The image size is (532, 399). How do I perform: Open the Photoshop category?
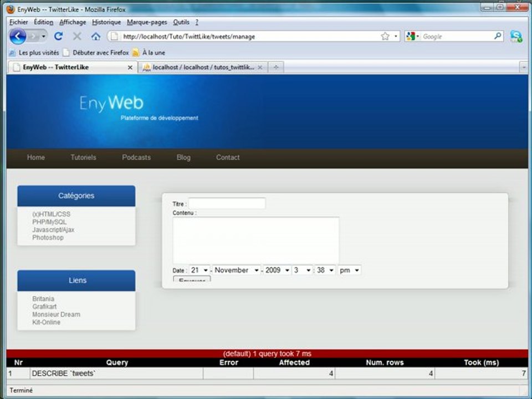(48, 238)
